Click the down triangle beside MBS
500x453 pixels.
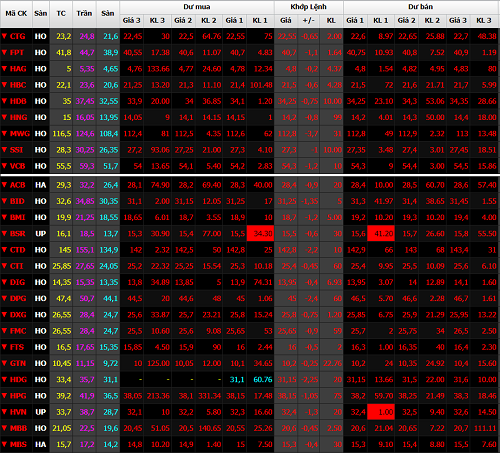pos(4,444)
